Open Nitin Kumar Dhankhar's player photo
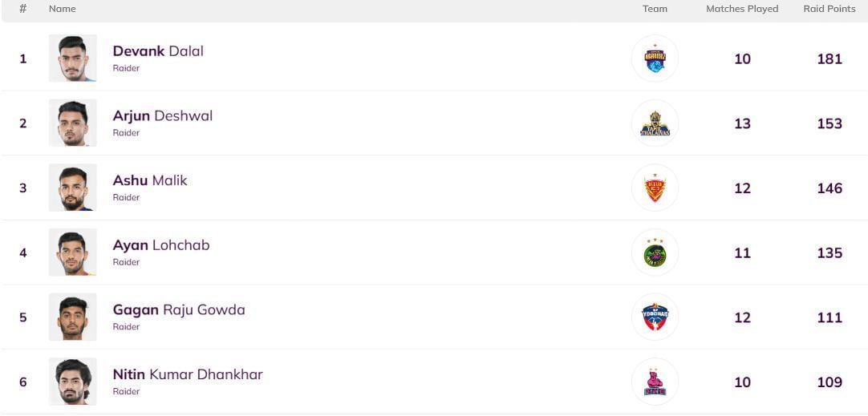 (x=72, y=382)
